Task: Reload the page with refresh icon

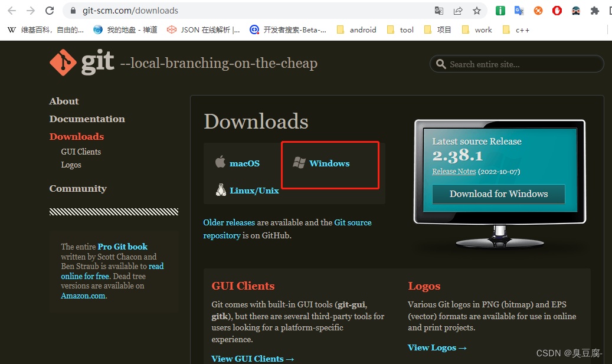Action: 50,11
